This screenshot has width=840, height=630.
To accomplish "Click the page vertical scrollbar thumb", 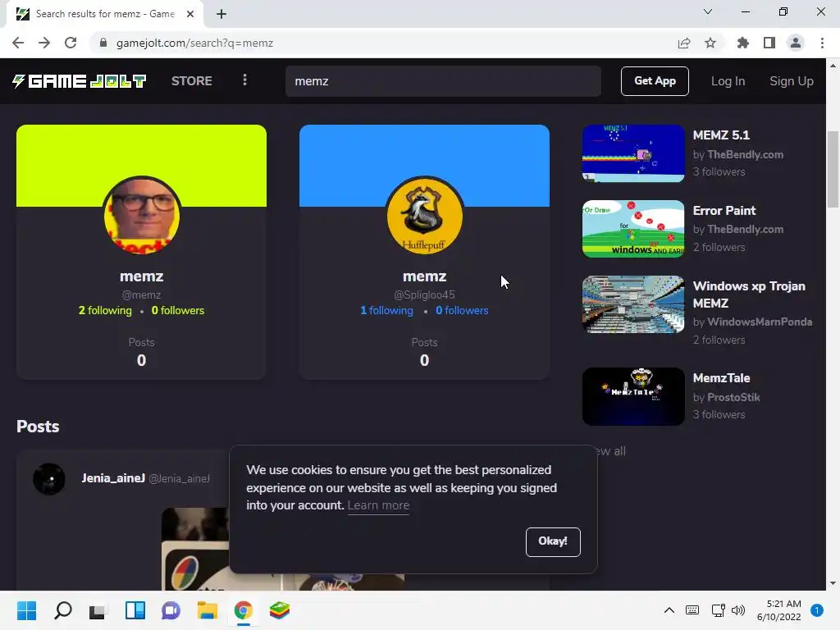I will click(x=833, y=169).
